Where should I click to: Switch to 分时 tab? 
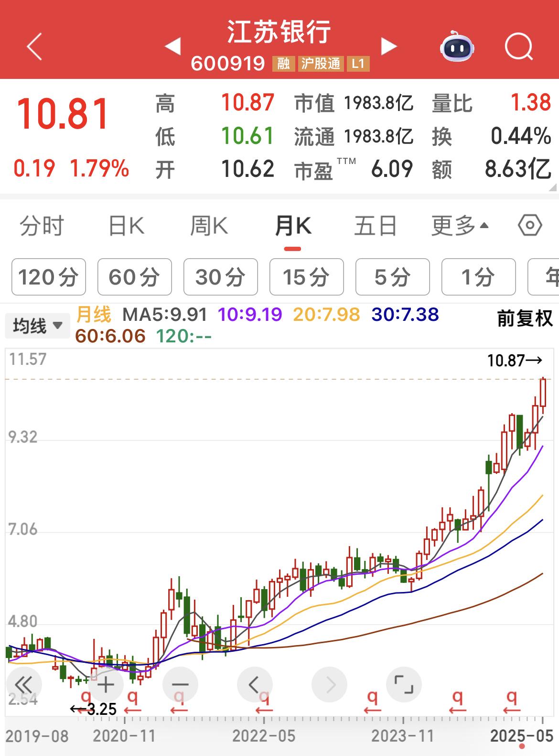click(x=42, y=226)
